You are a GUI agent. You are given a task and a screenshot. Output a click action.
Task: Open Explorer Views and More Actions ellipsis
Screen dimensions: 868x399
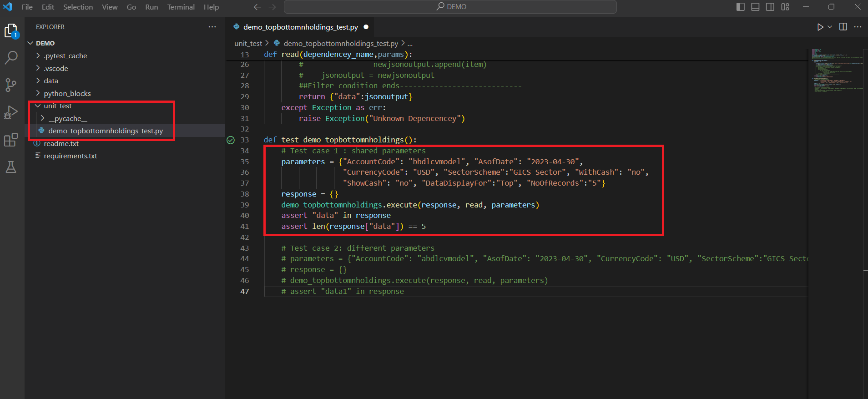[x=212, y=27]
